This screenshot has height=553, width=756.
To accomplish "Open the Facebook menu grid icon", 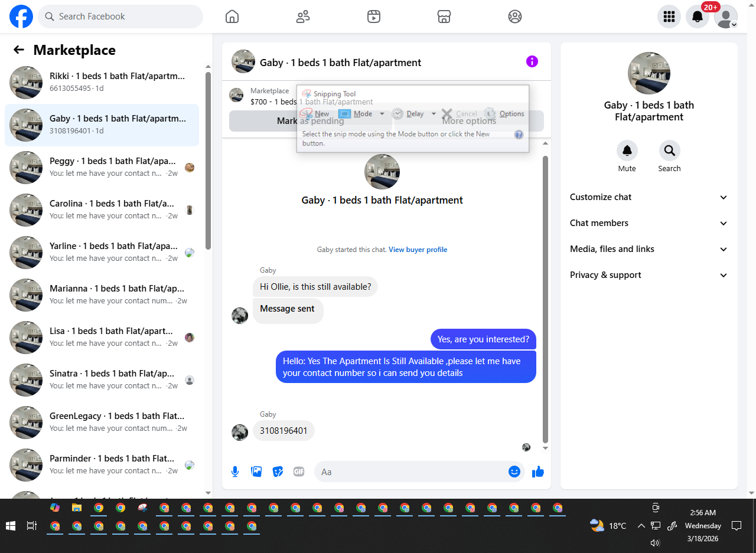I will click(x=669, y=17).
